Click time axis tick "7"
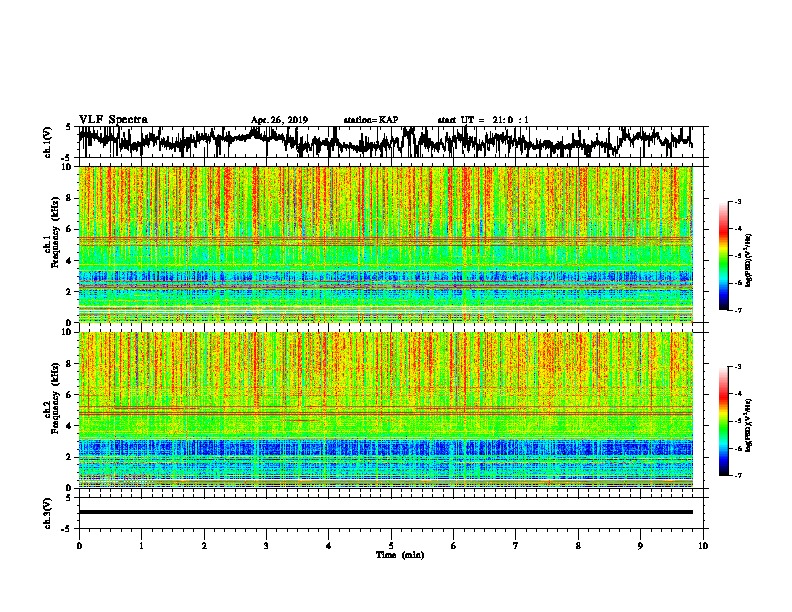Image resolution: width=792 pixels, height=612 pixels. click(x=516, y=546)
